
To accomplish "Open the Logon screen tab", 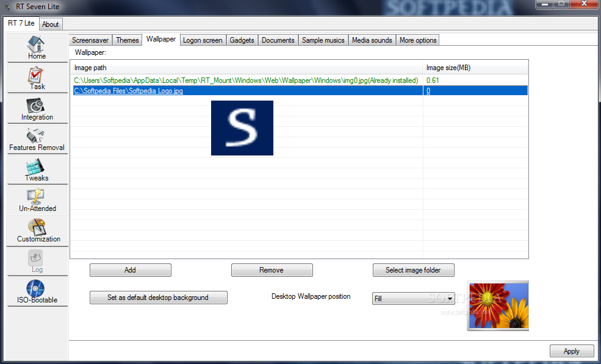I will click(x=203, y=40).
